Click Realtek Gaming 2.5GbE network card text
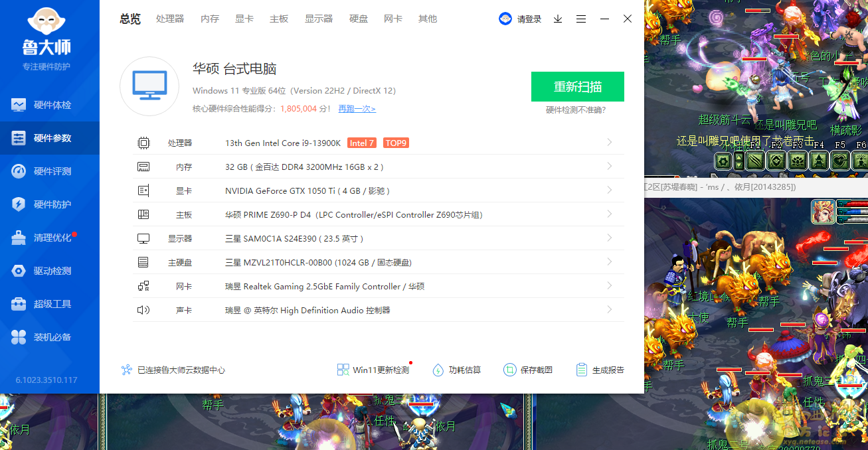The height and width of the screenshot is (450, 868). (x=325, y=286)
